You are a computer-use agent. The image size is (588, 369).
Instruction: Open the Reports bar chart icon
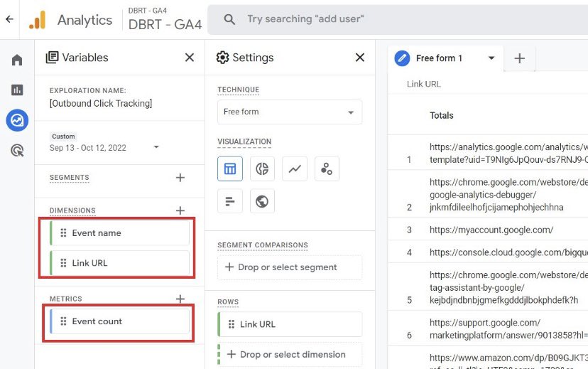coord(17,90)
